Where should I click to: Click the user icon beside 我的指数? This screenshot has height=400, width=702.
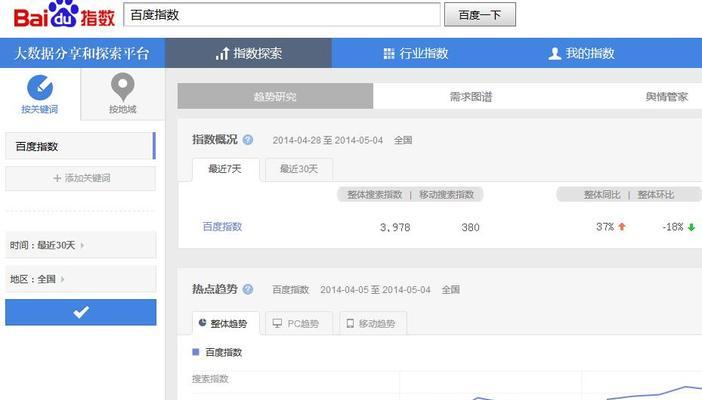click(555, 54)
